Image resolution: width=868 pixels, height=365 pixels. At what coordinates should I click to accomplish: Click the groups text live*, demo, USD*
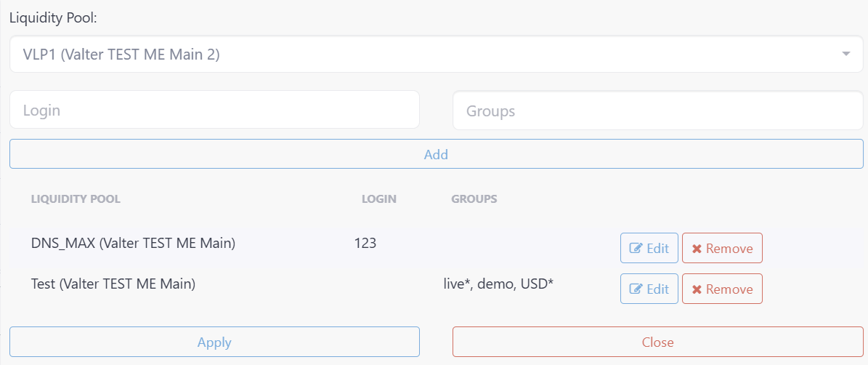pyautogui.click(x=499, y=284)
